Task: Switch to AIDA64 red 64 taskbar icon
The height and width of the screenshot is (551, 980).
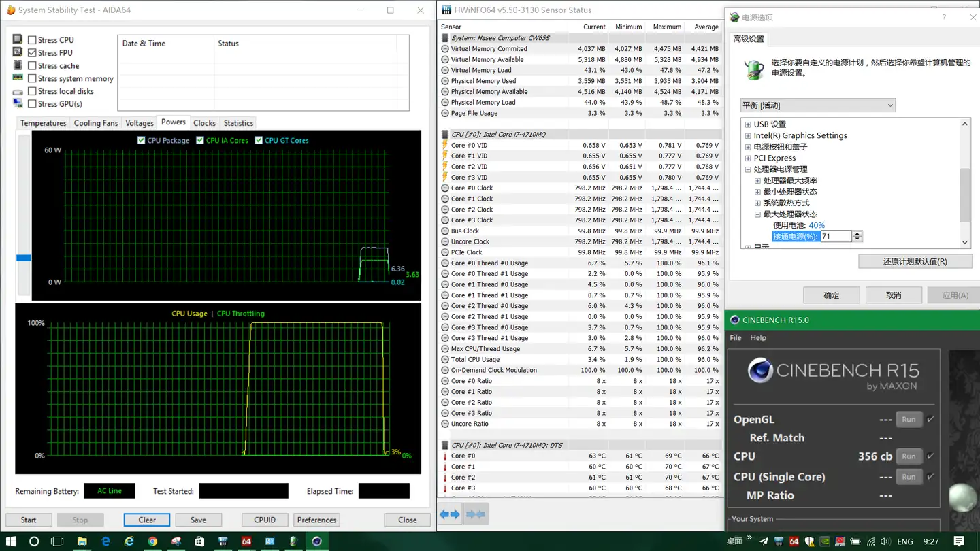Action: (x=246, y=541)
